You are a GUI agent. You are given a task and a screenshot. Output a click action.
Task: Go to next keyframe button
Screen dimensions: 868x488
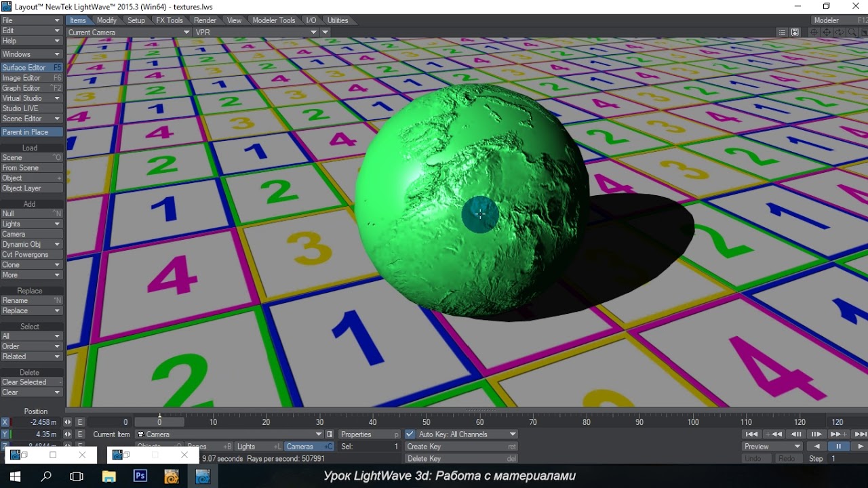point(838,434)
